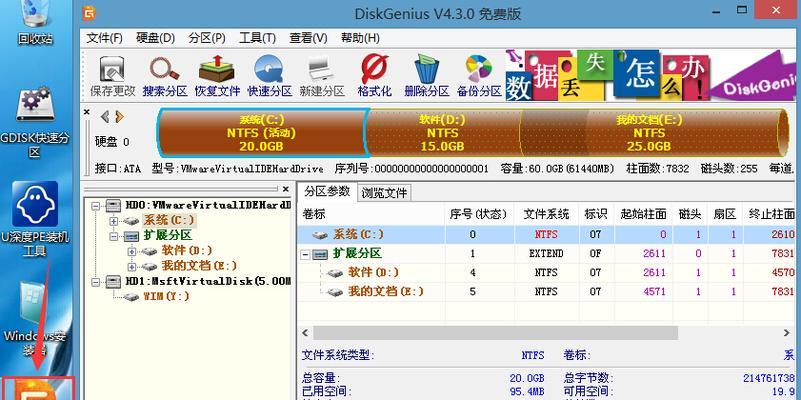801x400 pixels.
Task: Open the Recycle Bin (回收站) desktop icon
Action: pyautogui.click(x=35, y=23)
